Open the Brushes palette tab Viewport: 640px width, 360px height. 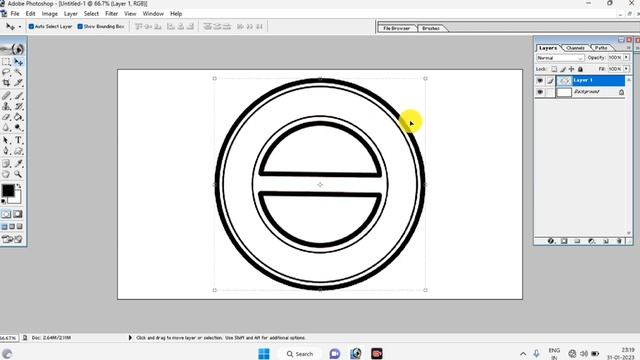[x=431, y=28]
